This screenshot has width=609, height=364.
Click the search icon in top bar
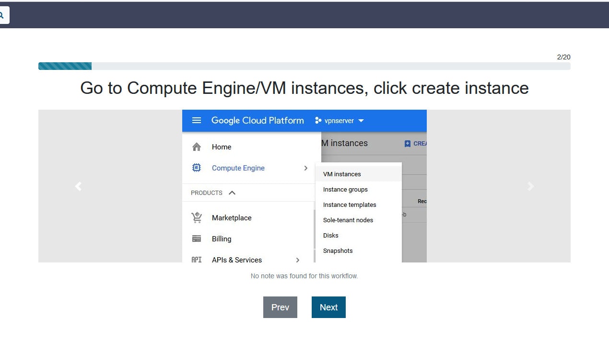point(2,15)
